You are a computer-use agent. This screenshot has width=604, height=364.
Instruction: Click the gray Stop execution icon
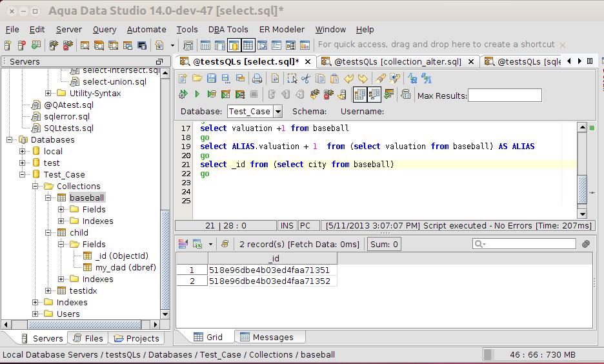254,94
